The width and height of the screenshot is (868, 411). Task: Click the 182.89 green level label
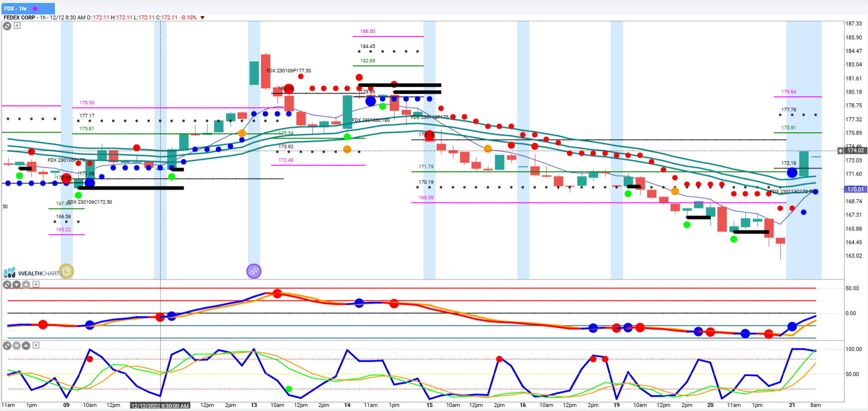[368, 61]
